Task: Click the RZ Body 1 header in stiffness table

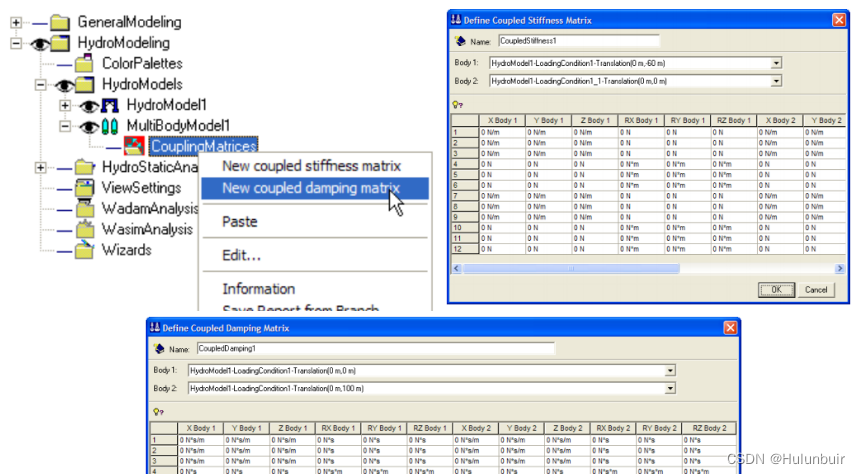Action: [734, 120]
